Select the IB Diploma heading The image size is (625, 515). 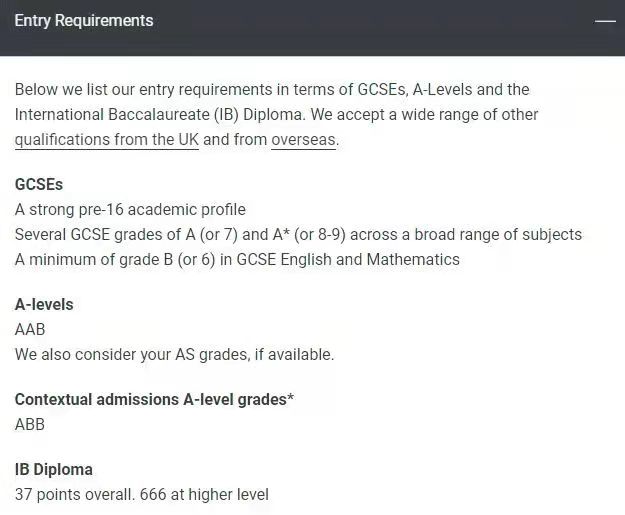point(54,470)
